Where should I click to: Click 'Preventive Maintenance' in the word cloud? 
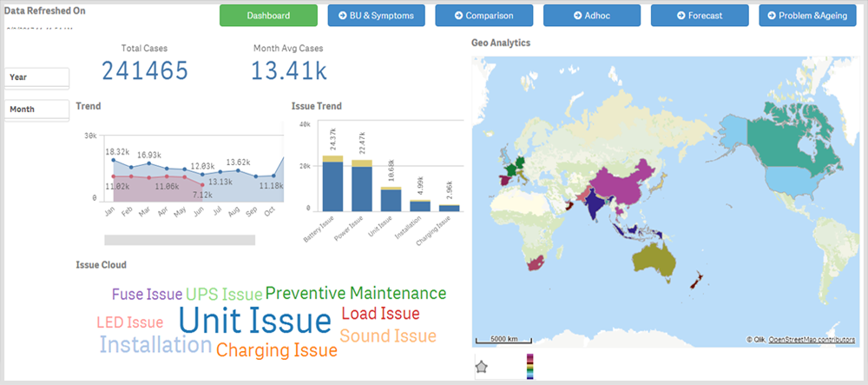tap(356, 293)
